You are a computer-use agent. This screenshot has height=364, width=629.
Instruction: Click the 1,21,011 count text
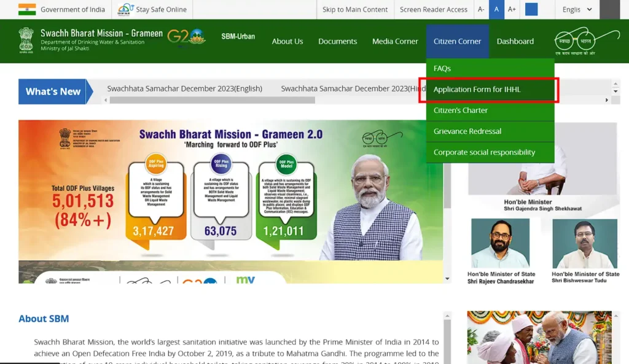click(x=283, y=231)
